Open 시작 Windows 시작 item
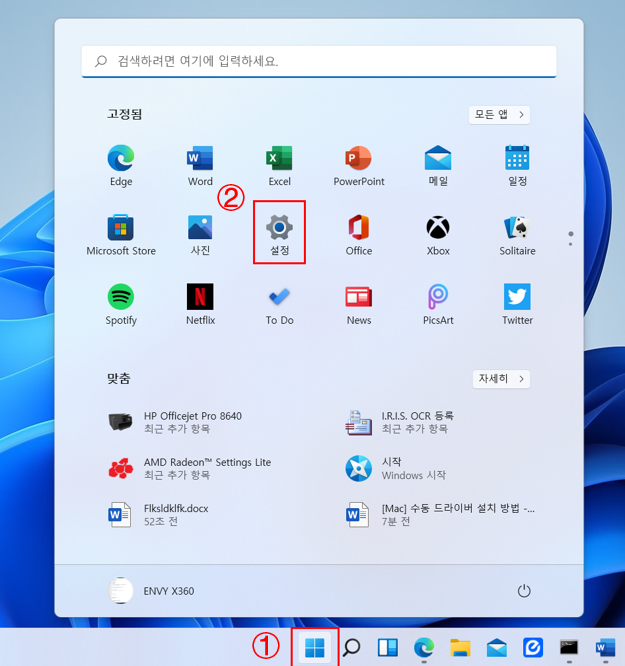The height and width of the screenshot is (666, 625). [x=395, y=468]
